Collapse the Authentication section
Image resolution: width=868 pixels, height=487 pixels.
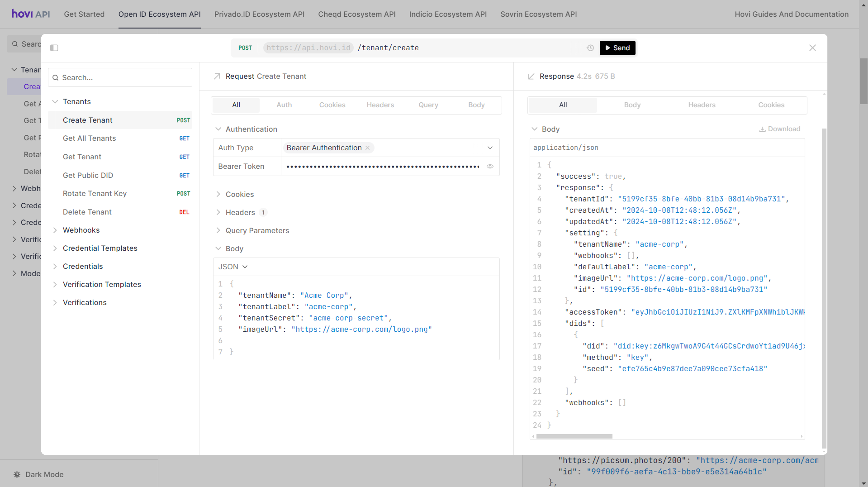click(x=251, y=129)
